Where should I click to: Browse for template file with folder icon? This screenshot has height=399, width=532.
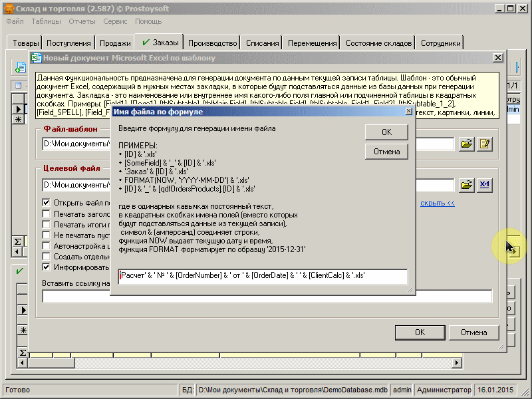pos(466,144)
